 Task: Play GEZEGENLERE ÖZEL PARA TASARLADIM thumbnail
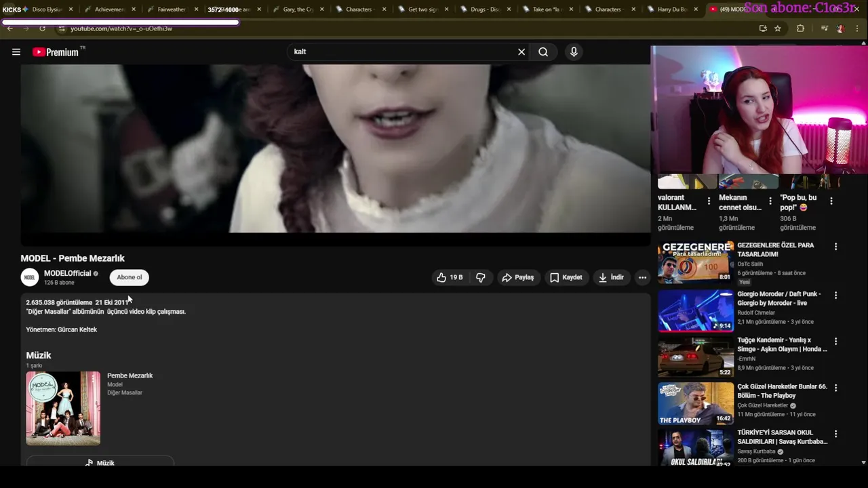(x=696, y=262)
